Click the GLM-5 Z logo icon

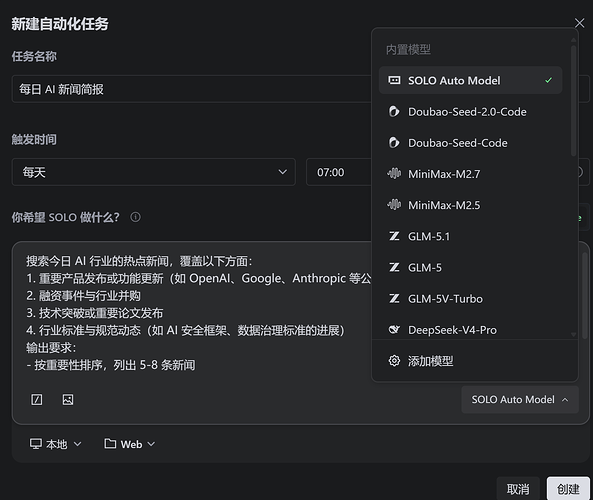click(x=394, y=267)
